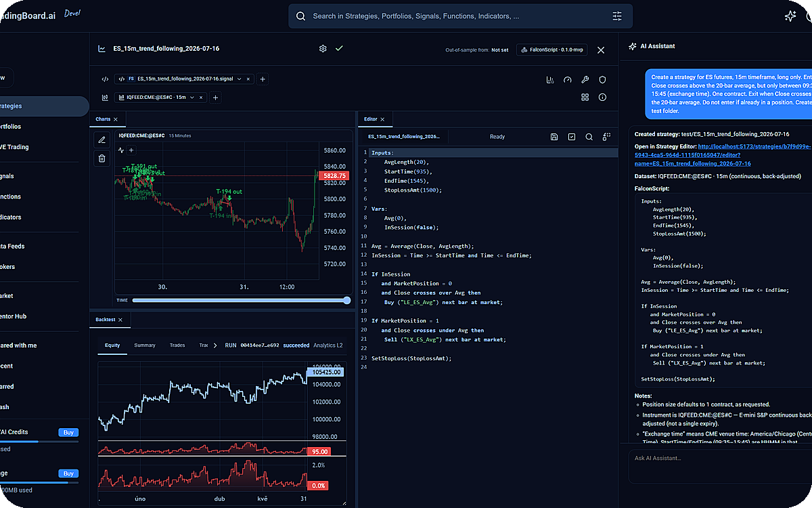Search within the code editor
This screenshot has height=508, width=812.
589,137
